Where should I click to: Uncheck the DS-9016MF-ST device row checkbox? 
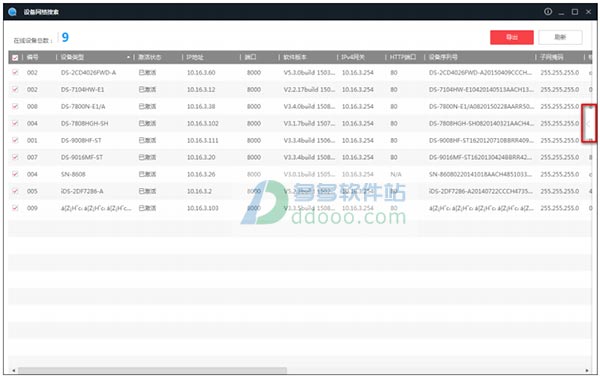(x=15, y=157)
